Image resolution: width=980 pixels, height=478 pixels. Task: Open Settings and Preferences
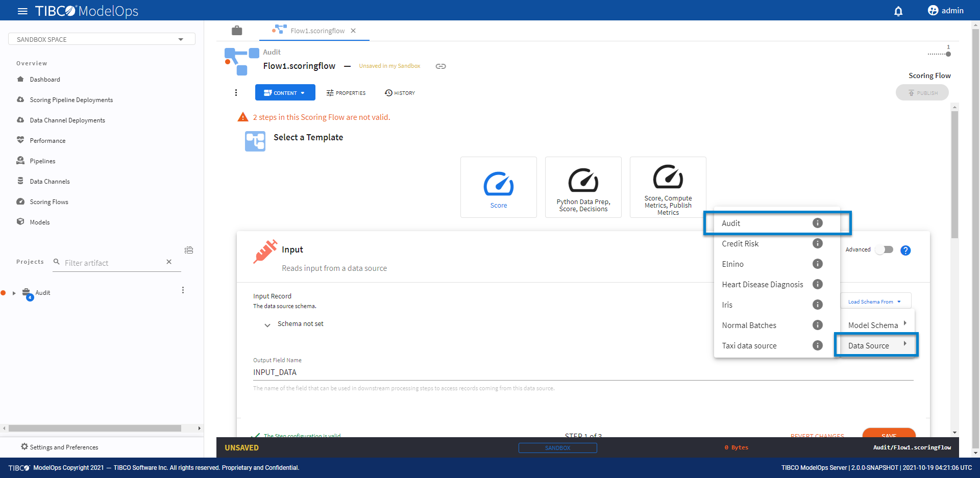coord(59,447)
